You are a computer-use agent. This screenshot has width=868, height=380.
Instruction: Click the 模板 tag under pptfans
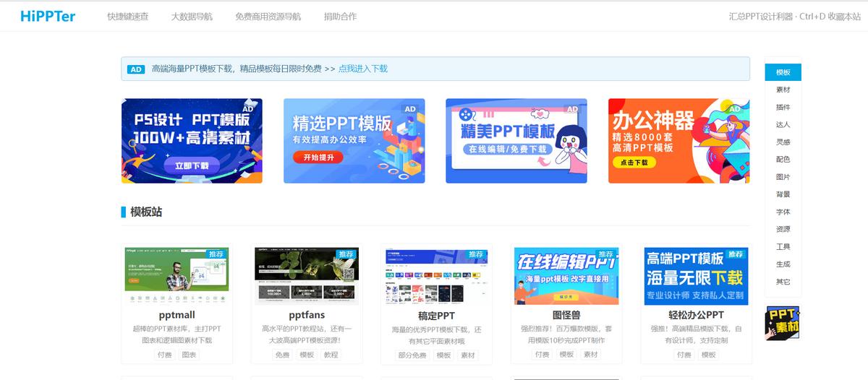307,355
